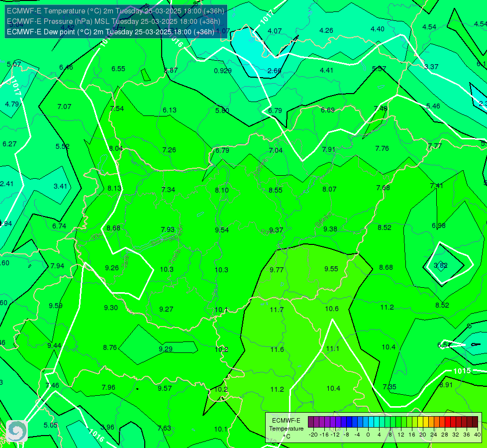Click the 9.55 value on the map

(x=331, y=269)
